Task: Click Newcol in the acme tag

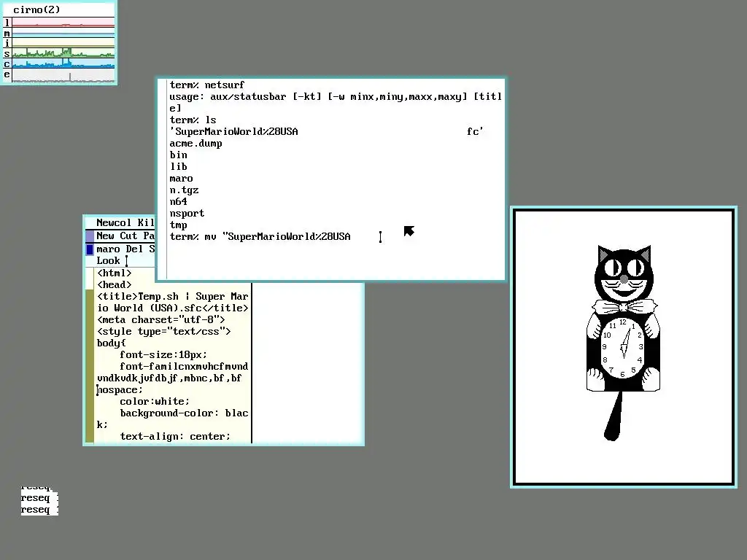Action: [x=113, y=222]
